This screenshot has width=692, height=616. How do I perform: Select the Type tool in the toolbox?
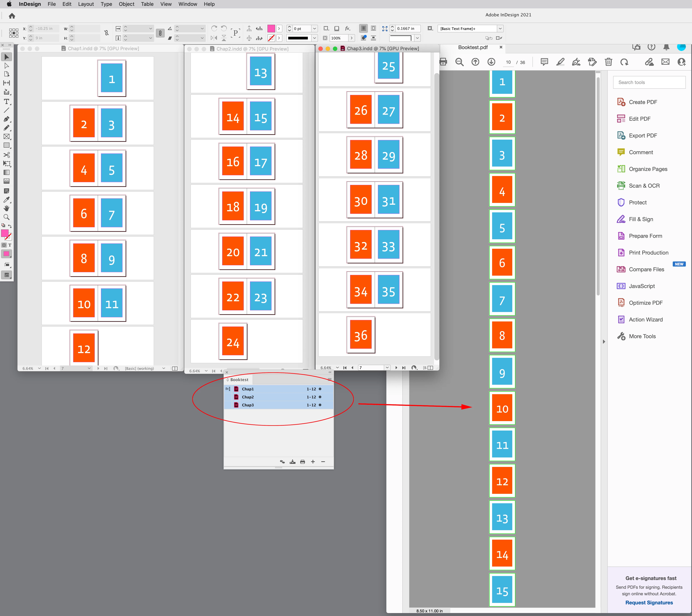pyautogui.click(x=6, y=101)
